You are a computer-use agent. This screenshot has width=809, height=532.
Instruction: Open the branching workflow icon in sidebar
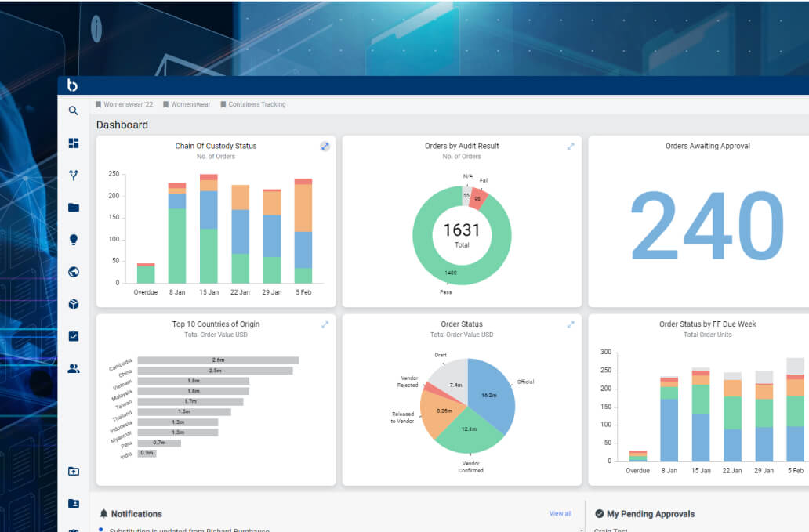click(x=74, y=176)
